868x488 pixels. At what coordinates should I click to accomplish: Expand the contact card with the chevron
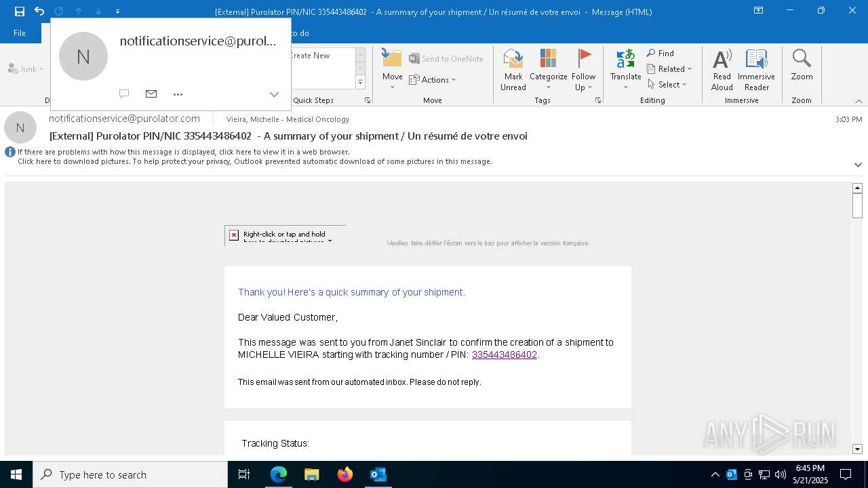[274, 94]
